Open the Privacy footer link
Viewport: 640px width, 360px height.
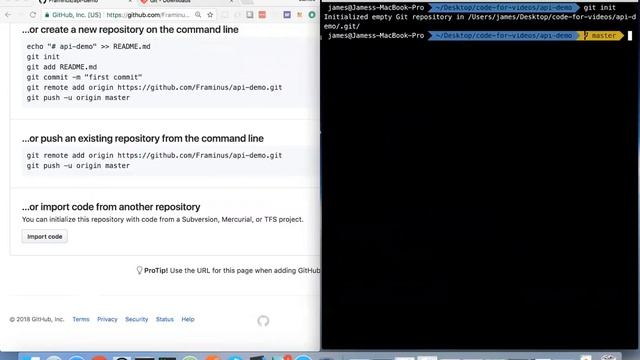[107, 319]
